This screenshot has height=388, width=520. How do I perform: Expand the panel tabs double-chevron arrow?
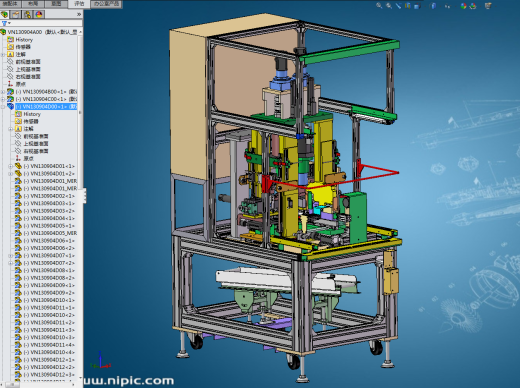pyautogui.click(x=79, y=14)
